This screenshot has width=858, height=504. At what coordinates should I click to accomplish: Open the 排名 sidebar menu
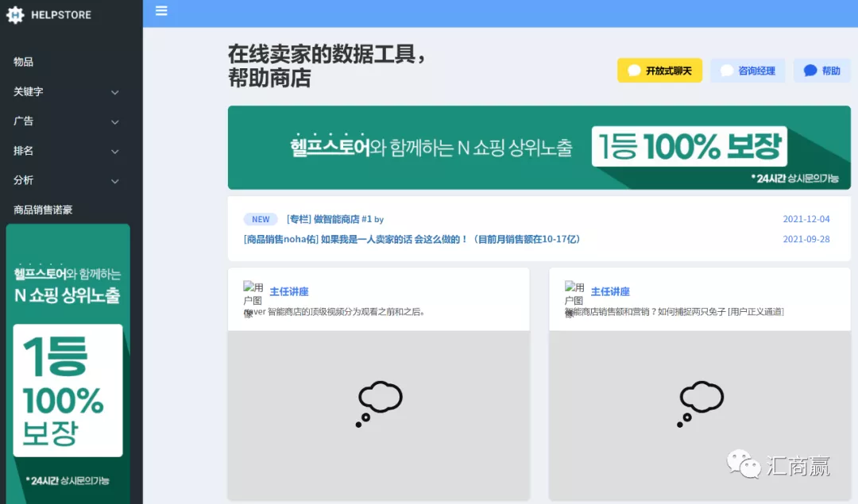click(24, 150)
